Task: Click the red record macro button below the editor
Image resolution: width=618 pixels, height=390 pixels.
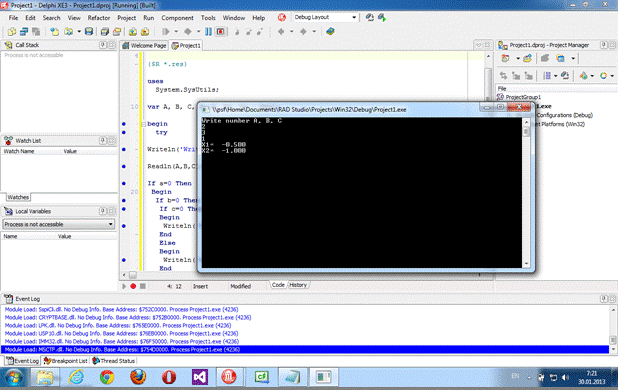Action: [133, 286]
